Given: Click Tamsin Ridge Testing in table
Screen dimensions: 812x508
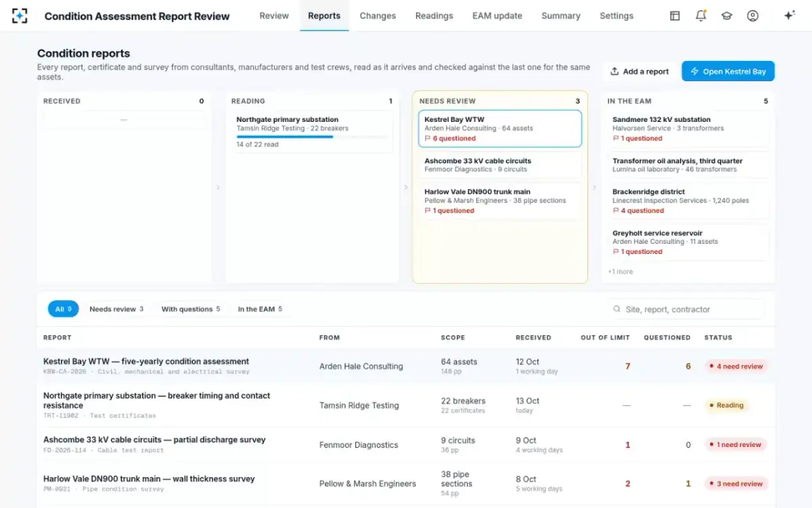Looking at the screenshot, I should (359, 406).
